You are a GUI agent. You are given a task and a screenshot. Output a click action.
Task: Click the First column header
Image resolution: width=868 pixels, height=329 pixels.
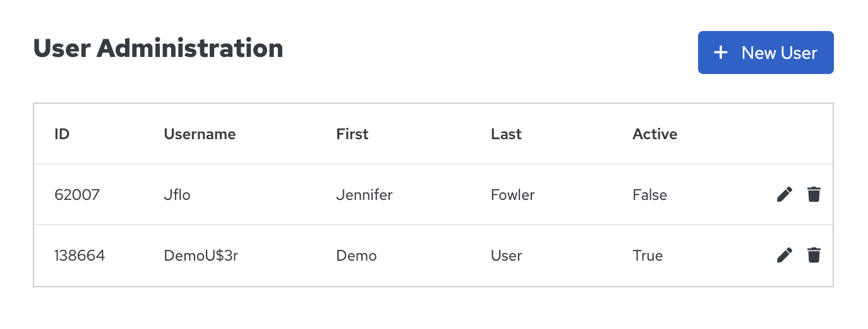[x=353, y=134]
